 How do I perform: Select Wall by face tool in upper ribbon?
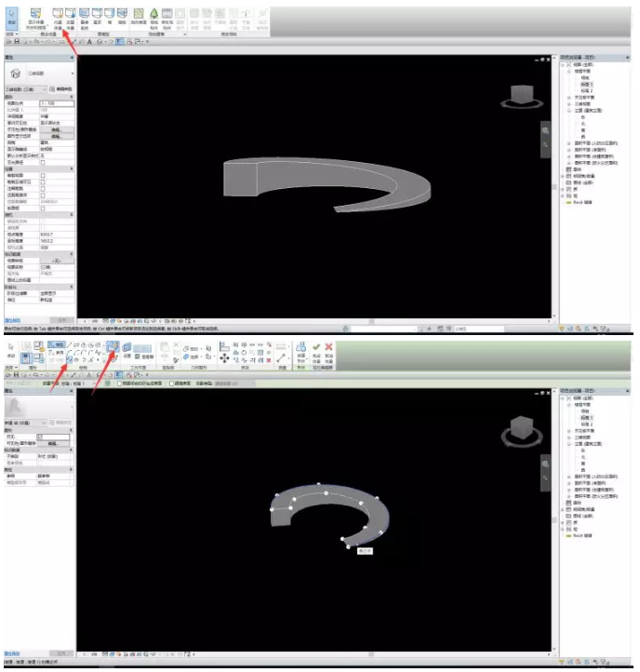(x=110, y=17)
